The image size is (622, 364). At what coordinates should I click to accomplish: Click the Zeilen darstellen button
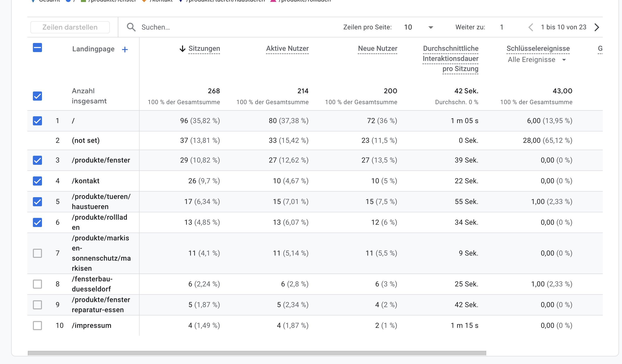coord(70,27)
